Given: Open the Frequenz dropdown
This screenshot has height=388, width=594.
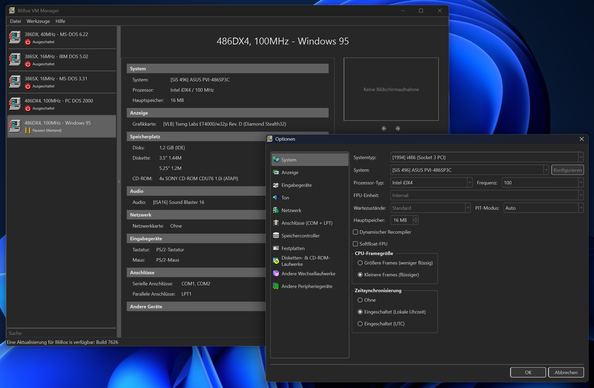Looking at the screenshot, I should [x=542, y=183].
